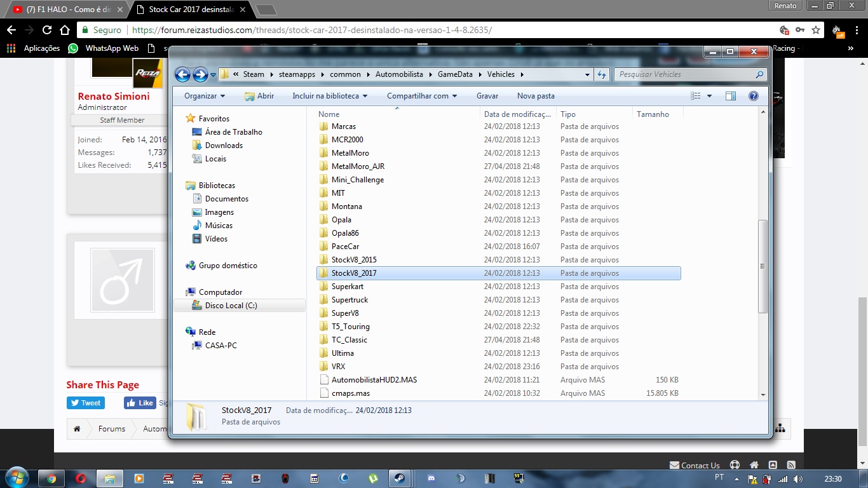Click Chrome home button

65,30
